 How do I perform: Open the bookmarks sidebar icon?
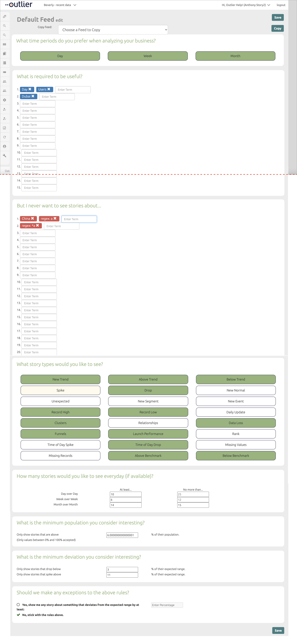[5, 53]
